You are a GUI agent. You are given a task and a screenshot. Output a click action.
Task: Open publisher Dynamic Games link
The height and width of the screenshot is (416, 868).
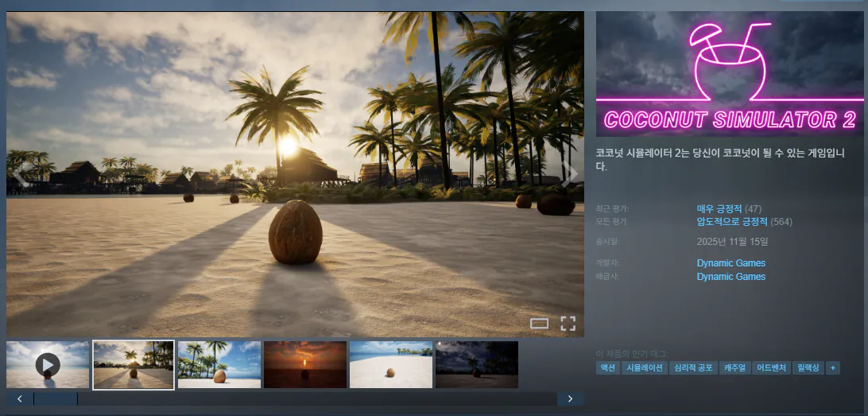click(x=730, y=277)
